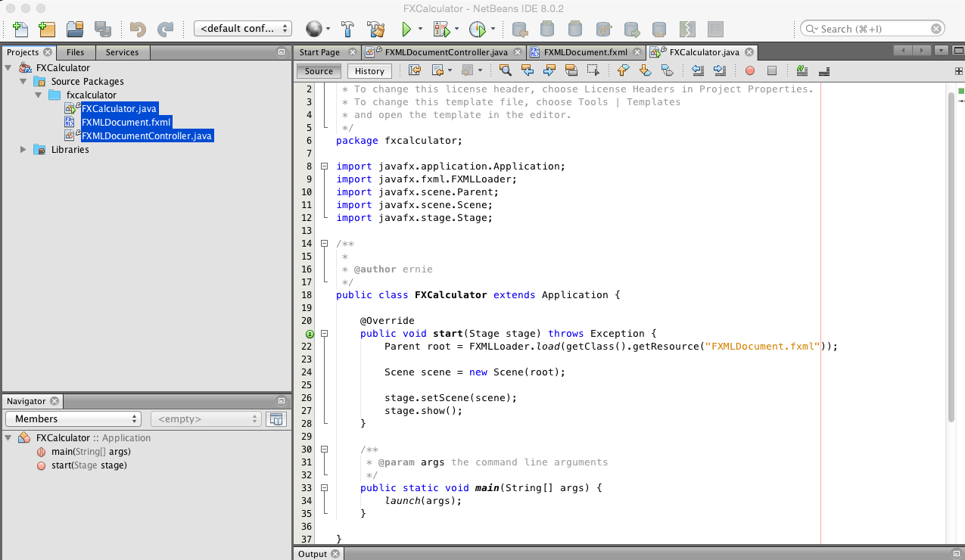This screenshot has height=560, width=965.
Task: Click the Search input field
Action: click(872, 29)
